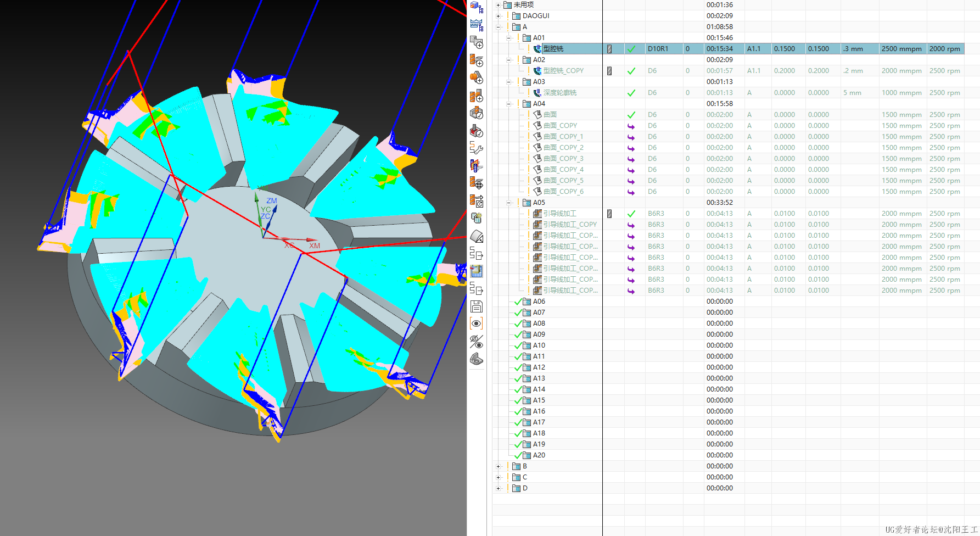The width and height of the screenshot is (980, 536).
Task: Click the operation icon of 型腔铣
Action: coord(537,49)
